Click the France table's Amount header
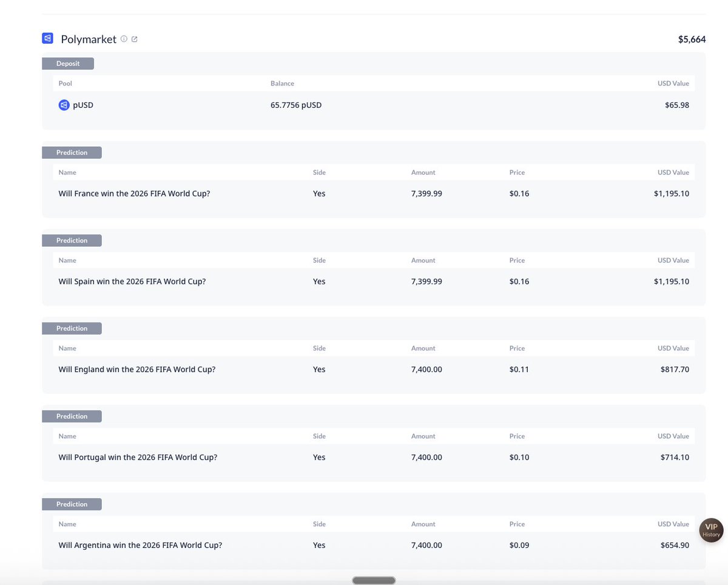Viewport: 728px width, 585px height. tap(423, 172)
